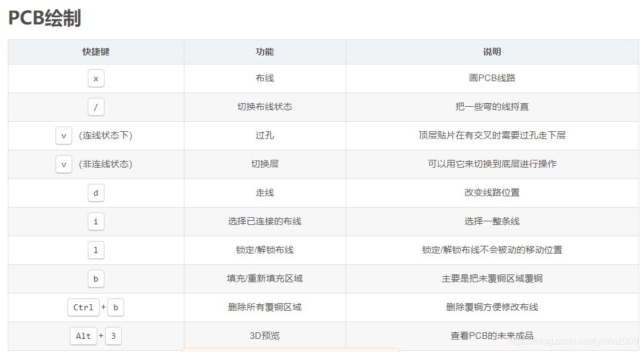Click the 'b' key in 填充/重新填充区域 row
Image resolution: width=644 pixels, height=352 pixels.
(x=95, y=279)
